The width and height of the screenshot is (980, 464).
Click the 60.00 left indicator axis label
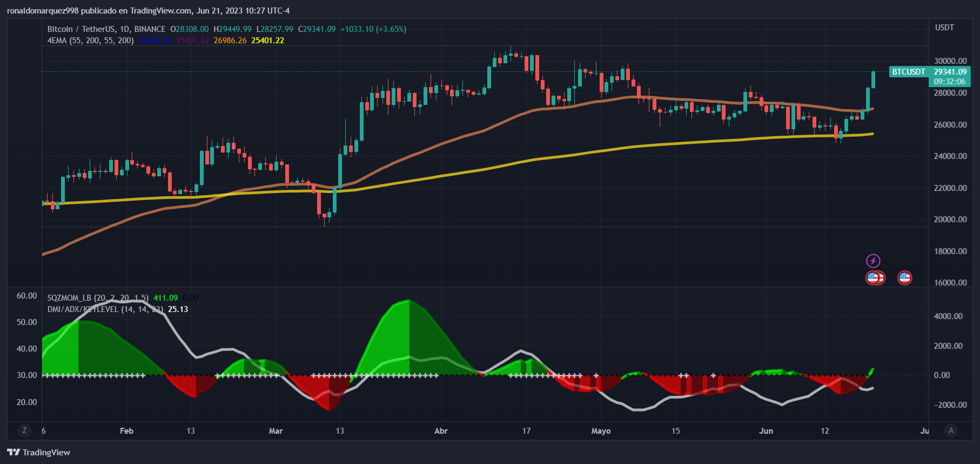(x=27, y=296)
